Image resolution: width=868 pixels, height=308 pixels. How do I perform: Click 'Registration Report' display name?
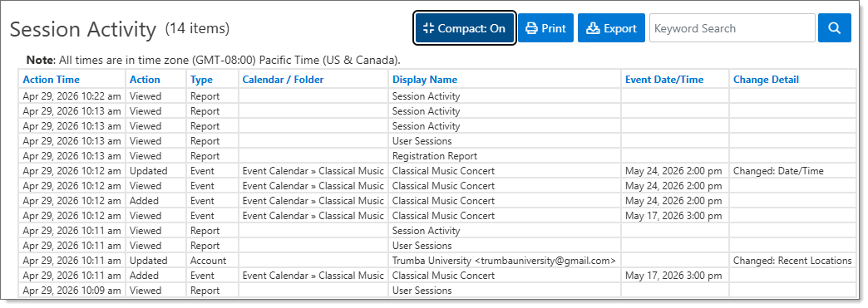tap(435, 156)
